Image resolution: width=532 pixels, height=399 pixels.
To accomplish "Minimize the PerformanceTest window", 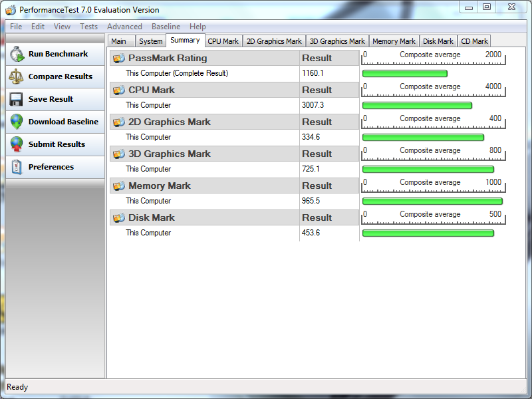I will click(x=469, y=7).
